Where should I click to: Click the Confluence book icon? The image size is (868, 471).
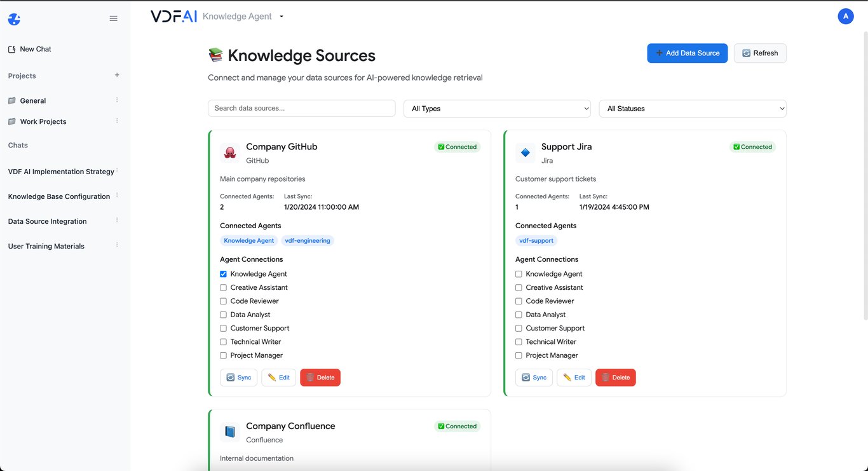coord(229,432)
